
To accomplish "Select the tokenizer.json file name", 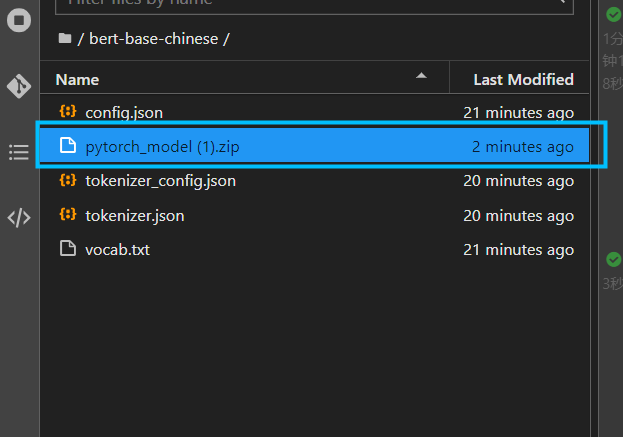I will [x=134, y=215].
